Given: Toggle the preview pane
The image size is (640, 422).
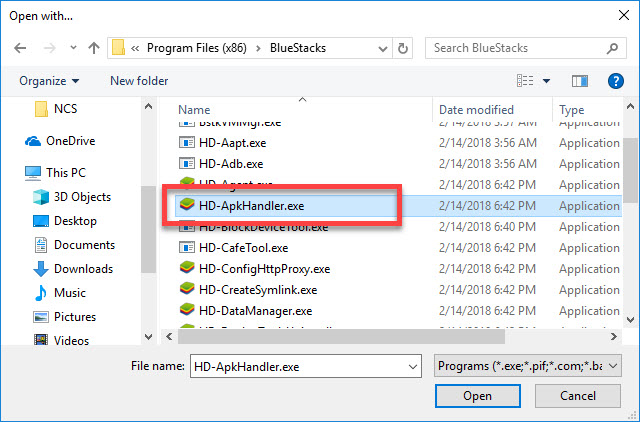Looking at the screenshot, I should point(580,81).
